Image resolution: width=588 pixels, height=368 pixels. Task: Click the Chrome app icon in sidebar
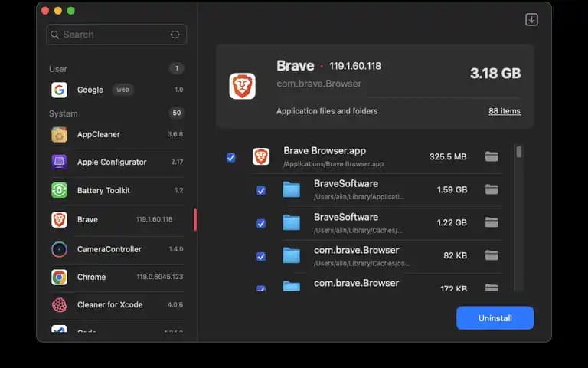pos(59,277)
